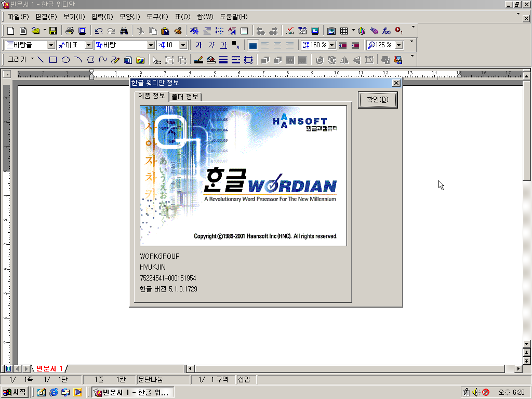Open formula f(x) editor icon
Image resolution: width=532 pixels, height=399 pixels.
point(387,31)
